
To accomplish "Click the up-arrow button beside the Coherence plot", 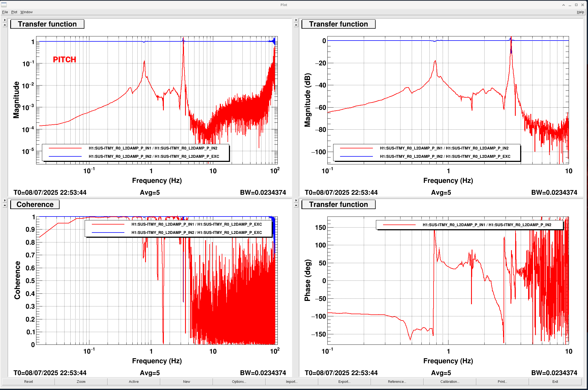I will pyautogui.click(x=5, y=205).
